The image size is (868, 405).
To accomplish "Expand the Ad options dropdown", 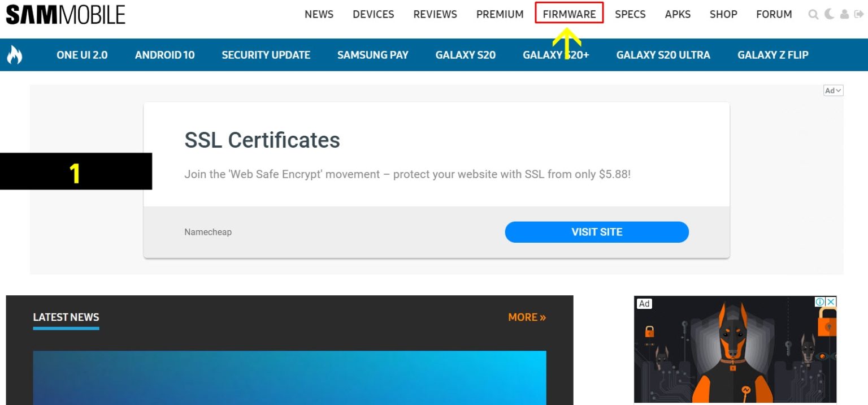I will [833, 91].
